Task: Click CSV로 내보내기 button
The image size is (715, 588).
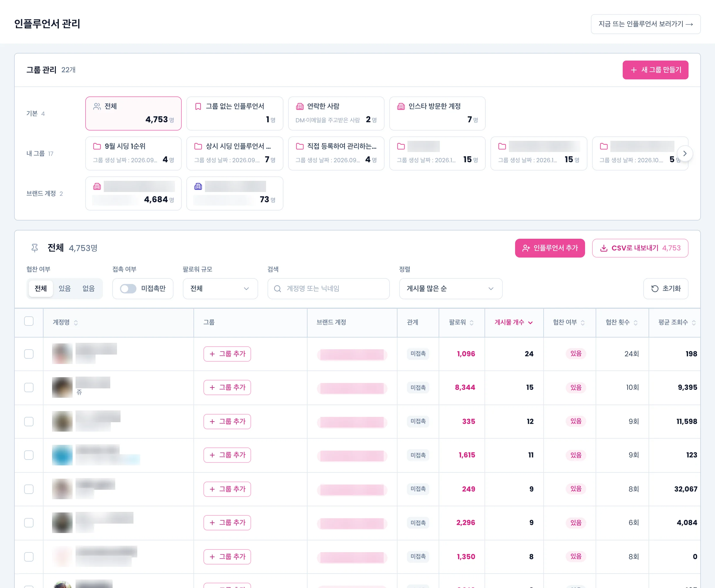Action: pyautogui.click(x=640, y=248)
